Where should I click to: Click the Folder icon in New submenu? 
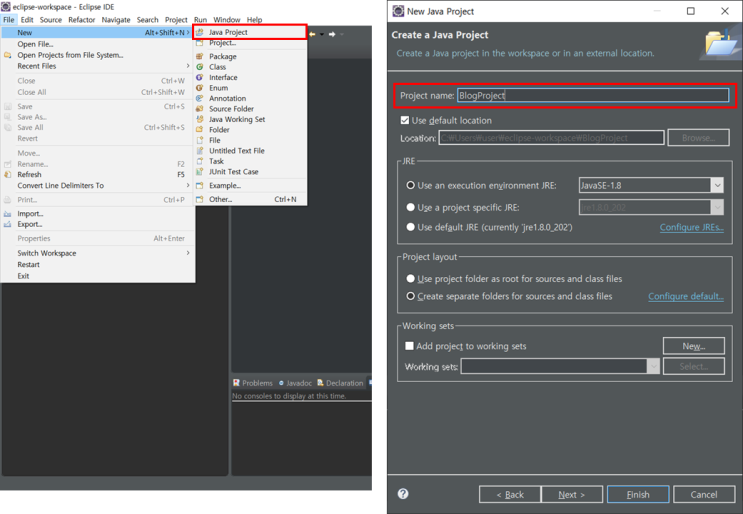click(x=200, y=129)
